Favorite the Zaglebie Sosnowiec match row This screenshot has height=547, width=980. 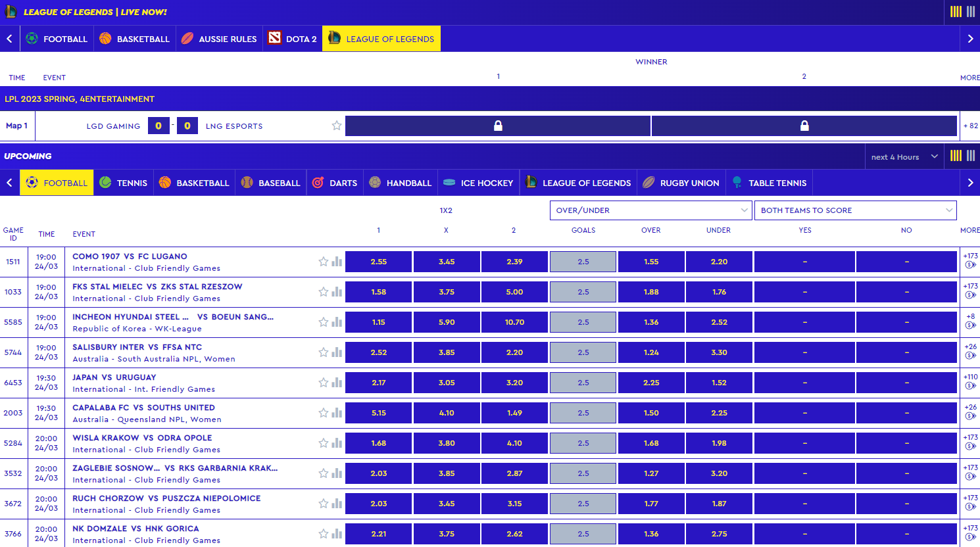[323, 473]
